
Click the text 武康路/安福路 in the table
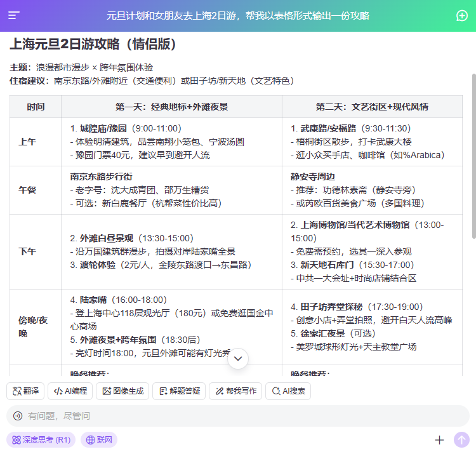click(x=328, y=128)
